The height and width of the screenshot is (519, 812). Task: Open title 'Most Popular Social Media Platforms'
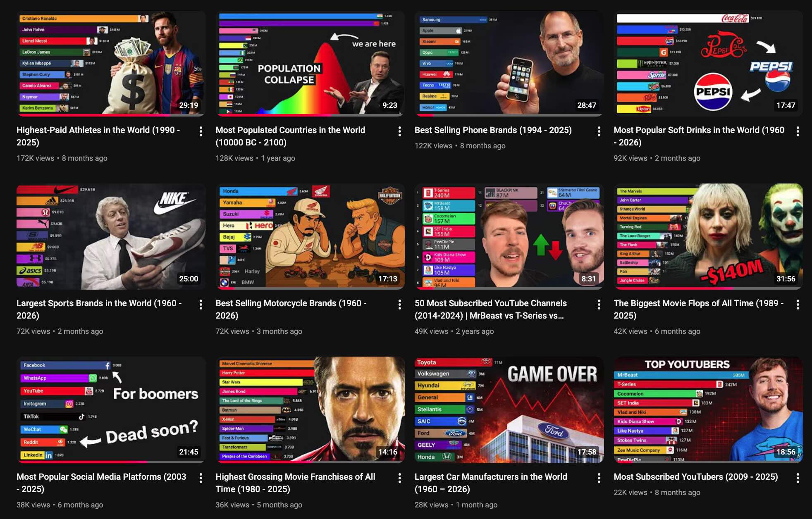pyautogui.click(x=101, y=483)
